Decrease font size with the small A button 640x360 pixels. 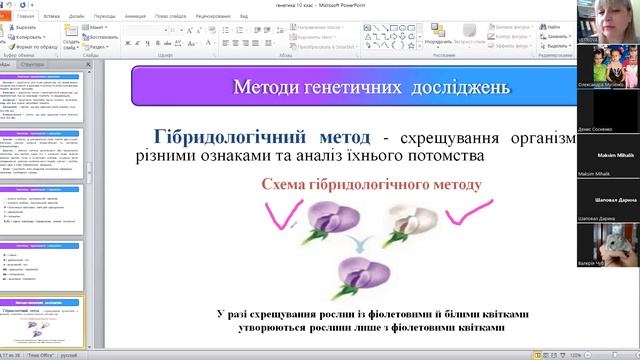click(x=199, y=31)
